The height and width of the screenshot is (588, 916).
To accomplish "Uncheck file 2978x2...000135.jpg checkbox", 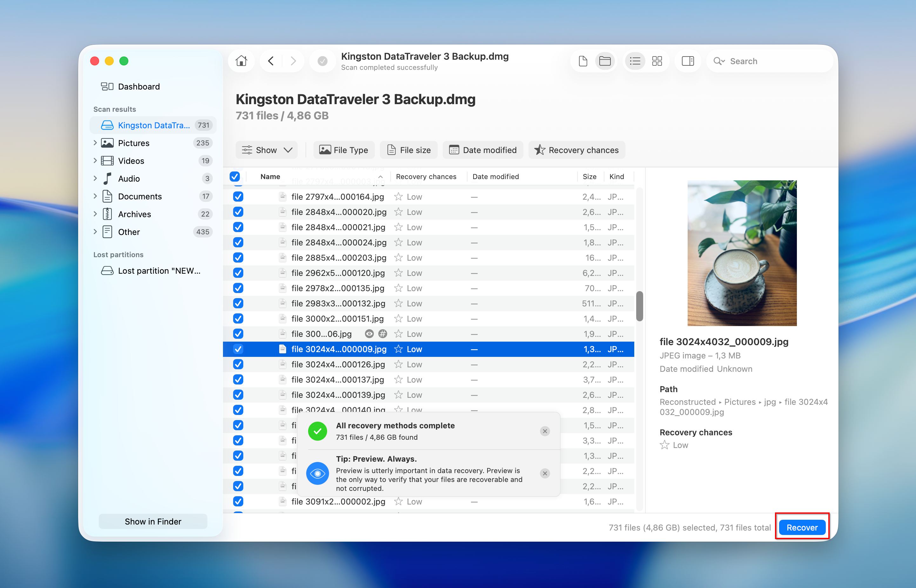I will [238, 288].
